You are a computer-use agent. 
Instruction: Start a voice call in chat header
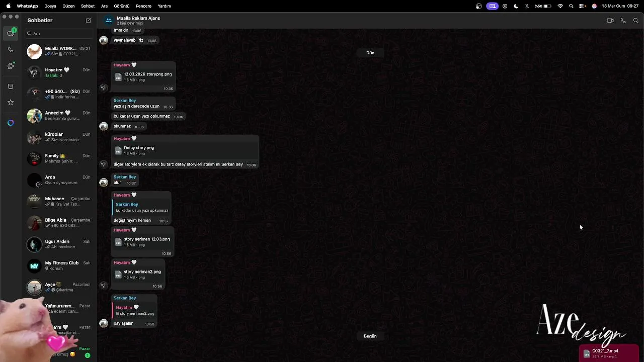tap(623, 21)
